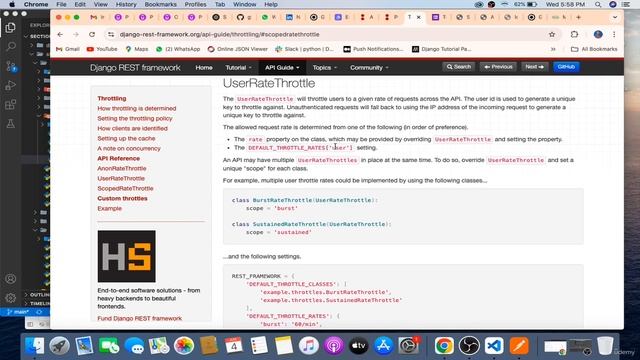Go back in Chrome
640x360 pixels.
tap(60, 35)
